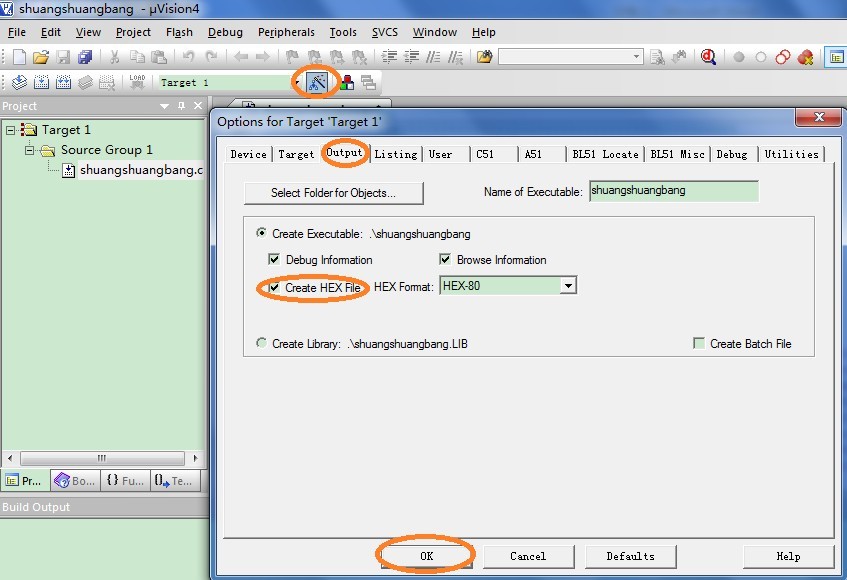Switch to the C51 tab
The width and height of the screenshot is (847, 580).
tap(485, 154)
